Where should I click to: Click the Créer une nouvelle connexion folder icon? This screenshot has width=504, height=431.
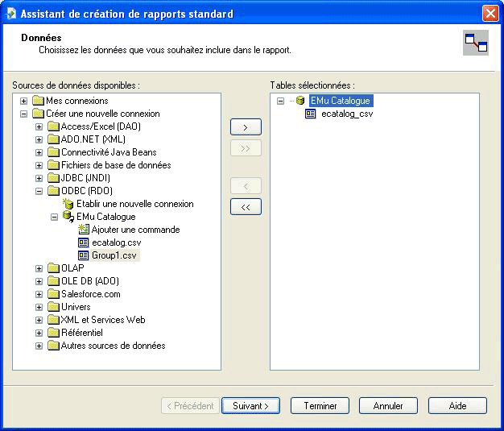click(x=38, y=114)
